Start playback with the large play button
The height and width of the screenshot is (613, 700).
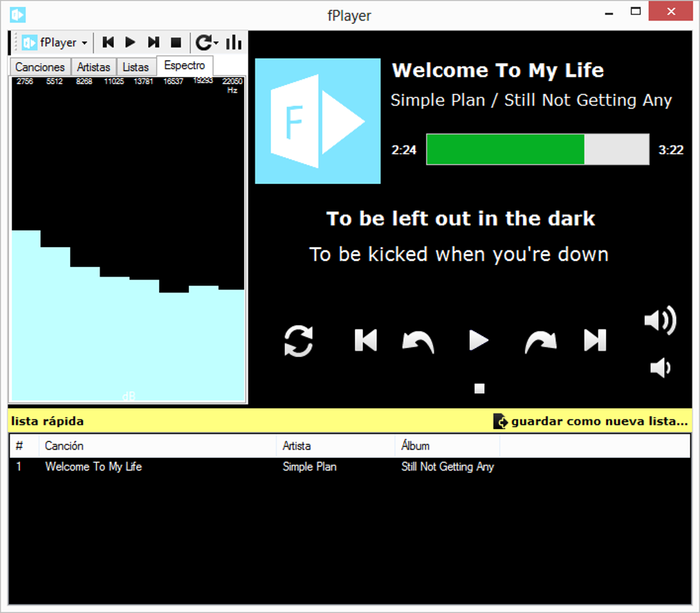[x=479, y=340]
